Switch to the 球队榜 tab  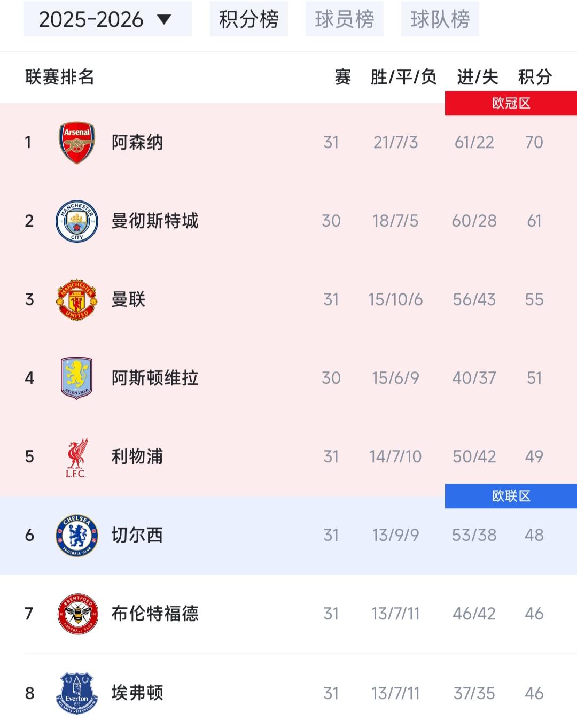coord(440,19)
